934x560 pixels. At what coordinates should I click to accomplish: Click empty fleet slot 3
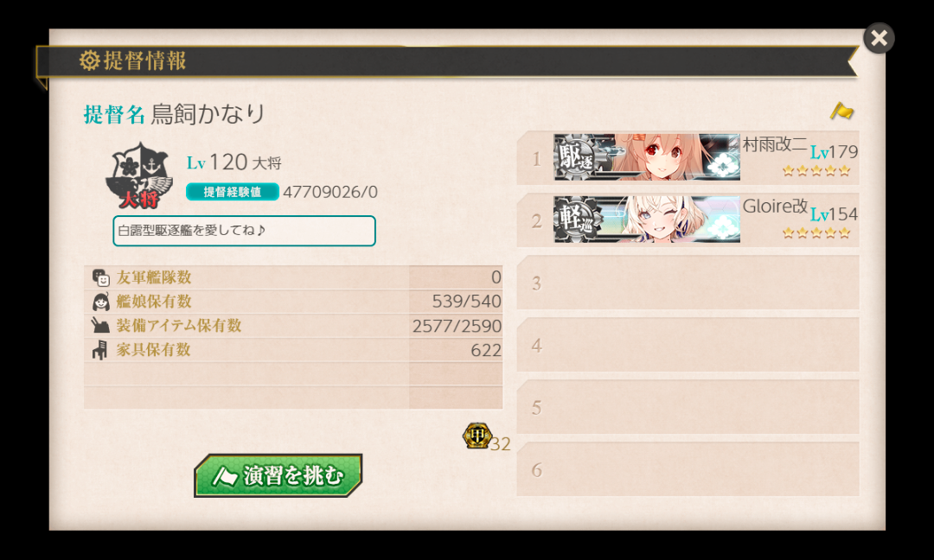(688, 283)
